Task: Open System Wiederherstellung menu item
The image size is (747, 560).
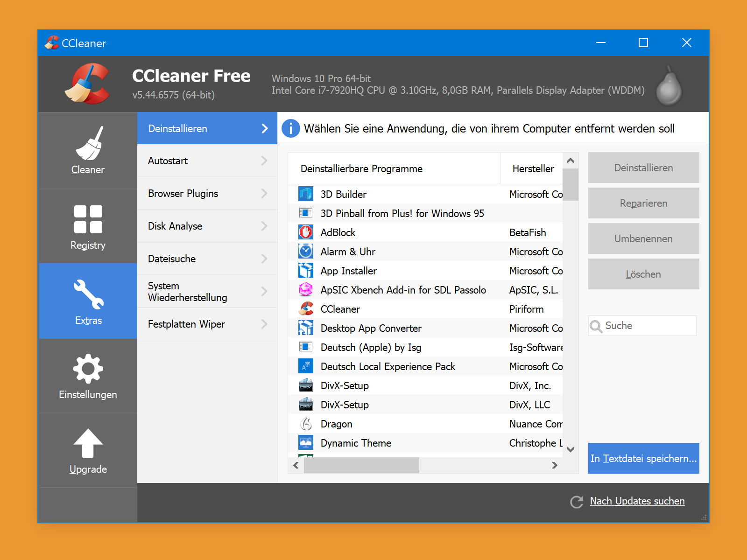Action: 207,291
